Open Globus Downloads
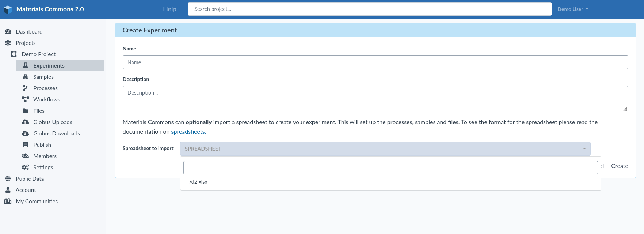The width and height of the screenshot is (644, 234). tap(57, 134)
